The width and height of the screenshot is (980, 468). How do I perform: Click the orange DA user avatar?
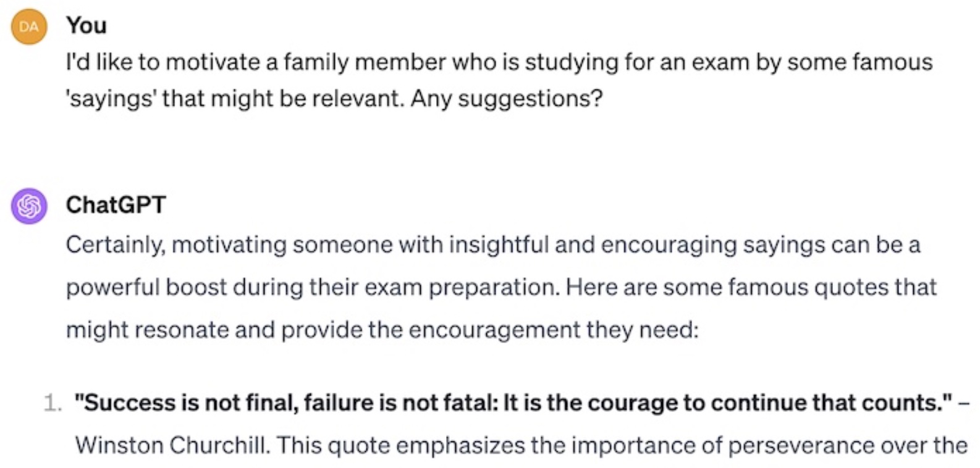pyautogui.click(x=29, y=27)
